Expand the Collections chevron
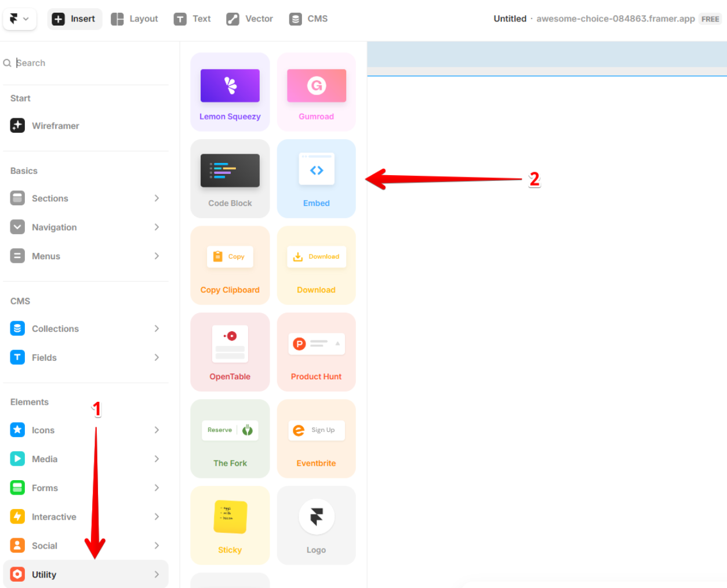This screenshot has height=588, width=727. coord(157,328)
